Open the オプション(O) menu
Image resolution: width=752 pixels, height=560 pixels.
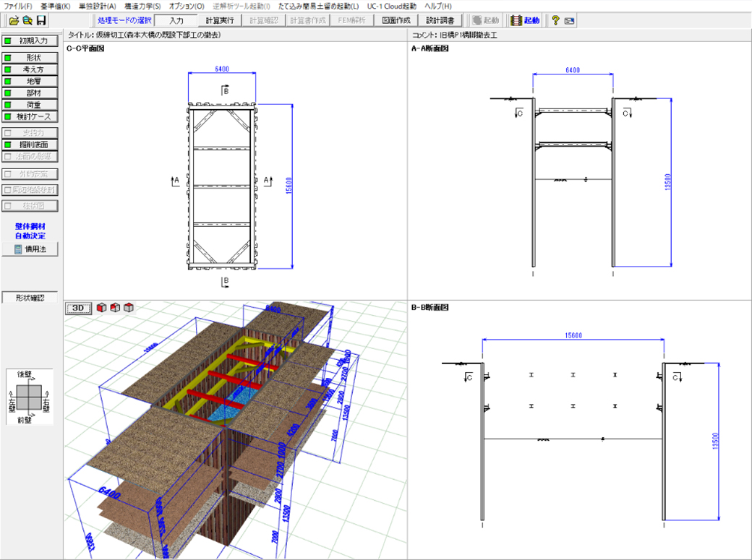tap(187, 6)
